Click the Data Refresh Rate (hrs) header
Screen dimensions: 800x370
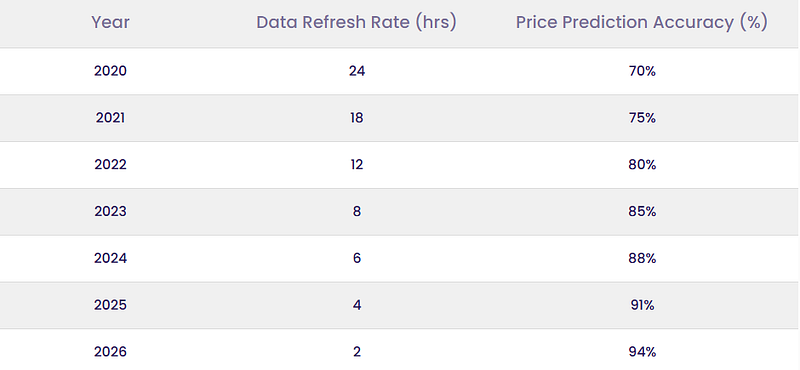coord(356,22)
